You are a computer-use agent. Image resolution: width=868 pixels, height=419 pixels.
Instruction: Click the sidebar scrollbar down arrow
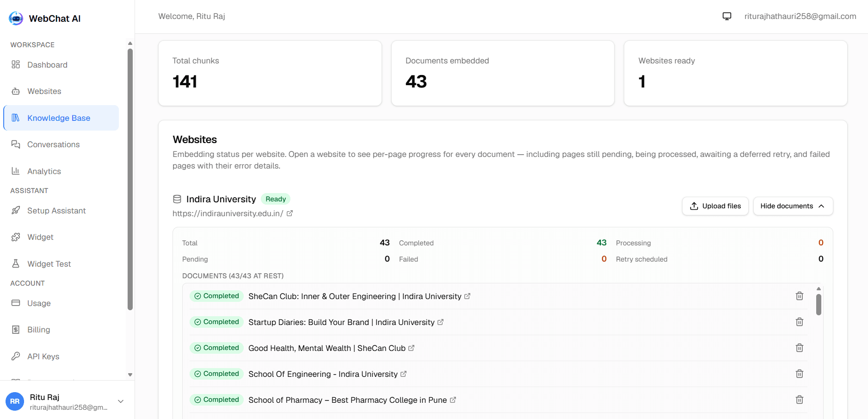coord(130,375)
